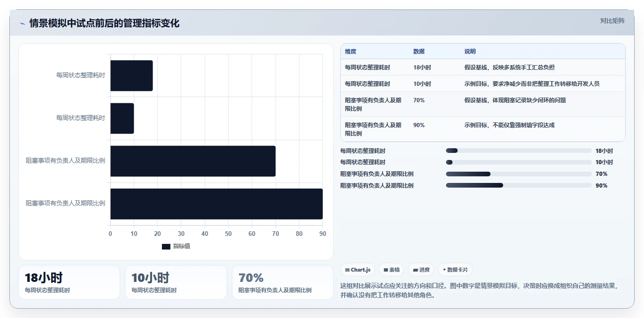Click the footer note beginning 这组对比展示试点应关注

pyautogui.click(x=480, y=290)
